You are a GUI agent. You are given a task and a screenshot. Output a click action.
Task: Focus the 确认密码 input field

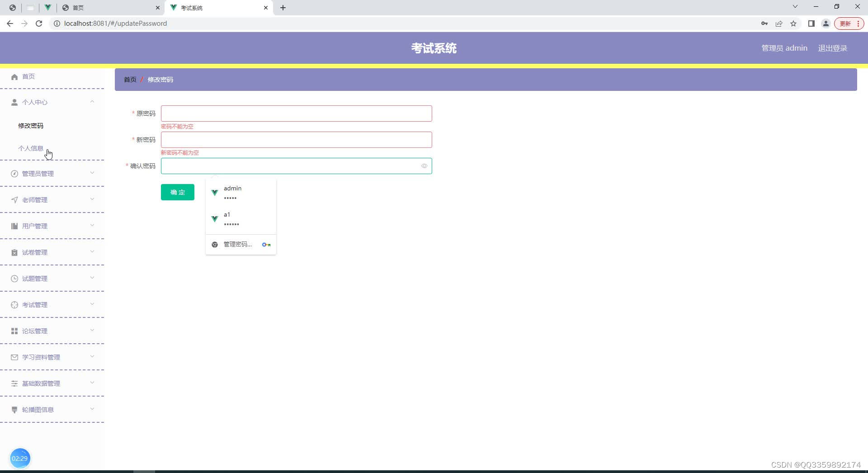pyautogui.click(x=297, y=166)
